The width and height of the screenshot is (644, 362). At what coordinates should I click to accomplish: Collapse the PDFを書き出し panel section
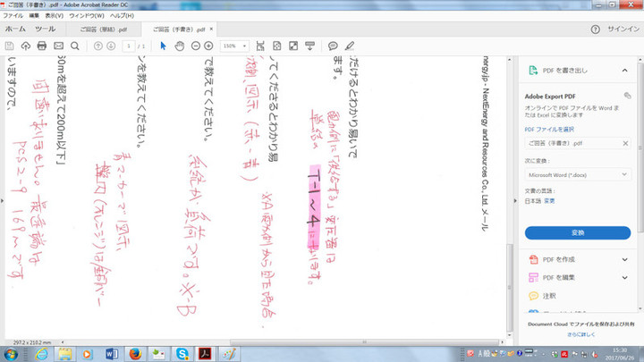626,69
